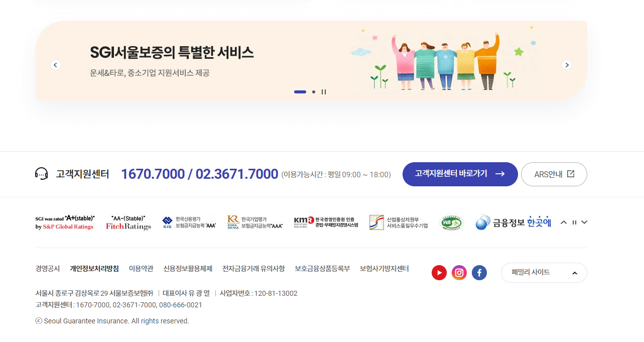Select 보험사기방지센터 in the footer navigation
The height and width of the screenshot is (342, 644).
[383, 268]
